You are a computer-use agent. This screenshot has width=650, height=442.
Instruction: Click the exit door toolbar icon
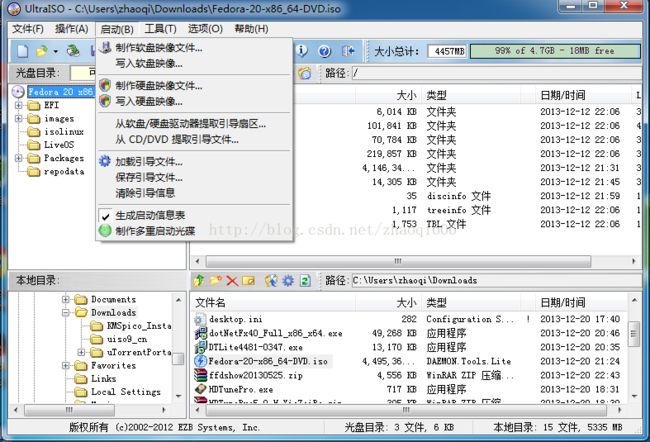point(348,51)
